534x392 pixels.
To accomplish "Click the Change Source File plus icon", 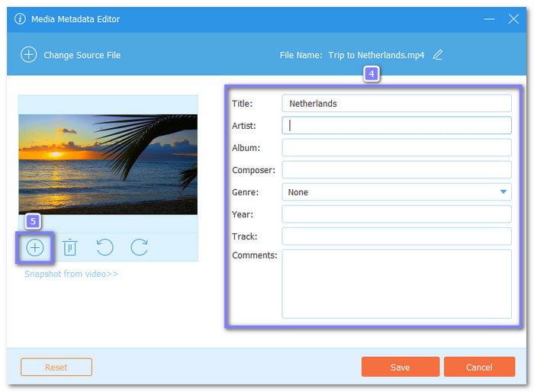I will coord(29,55).
